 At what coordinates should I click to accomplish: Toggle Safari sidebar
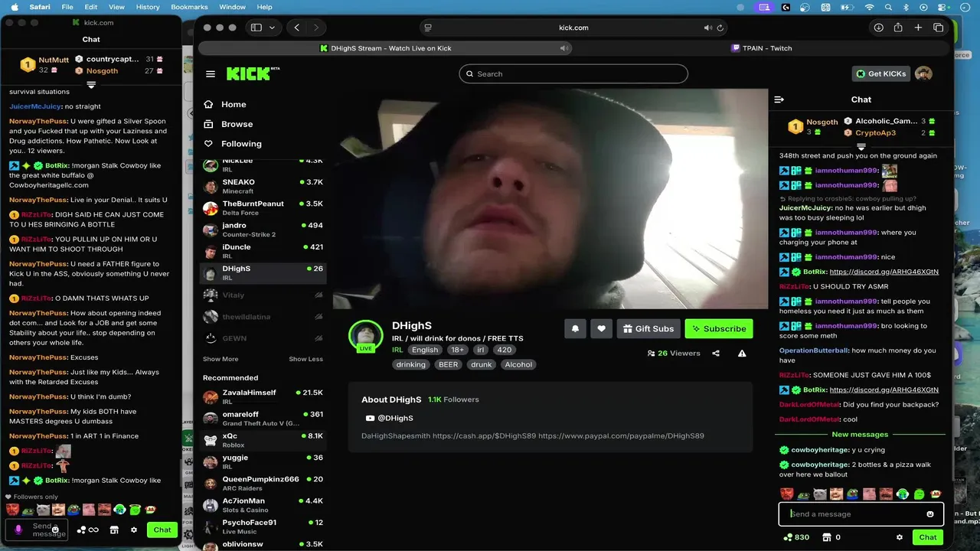click(256, 28)
